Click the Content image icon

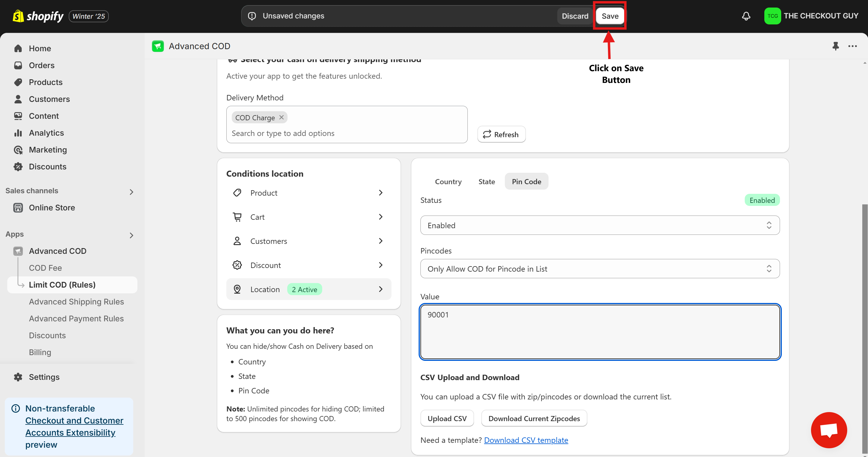[18, 115]
